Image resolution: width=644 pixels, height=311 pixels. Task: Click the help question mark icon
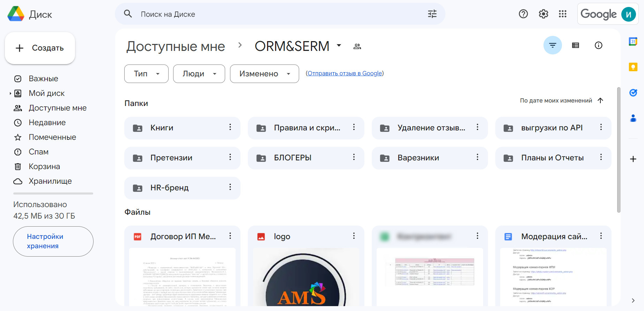(523, 14)
